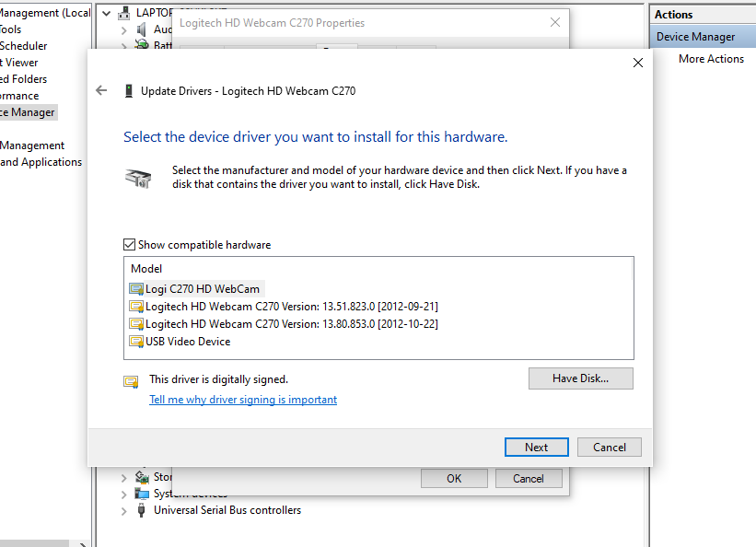The image size is (756, 547).
Task: Select Universal Serial Bus controllers item
Action: (x=227, y=510)
